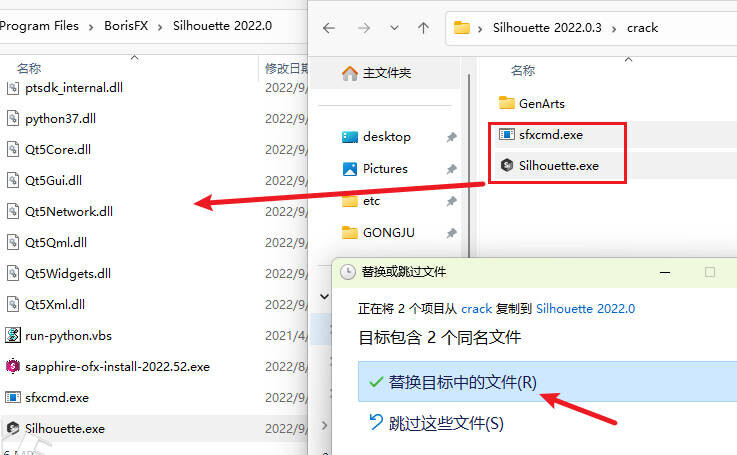737x455 pixels.
Task: Open Pictures in the sidebar
Action: pos(384,168)
